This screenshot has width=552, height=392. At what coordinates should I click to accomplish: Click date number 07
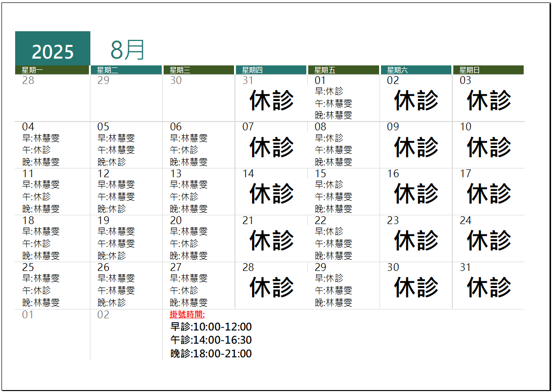tap(248, 126)
